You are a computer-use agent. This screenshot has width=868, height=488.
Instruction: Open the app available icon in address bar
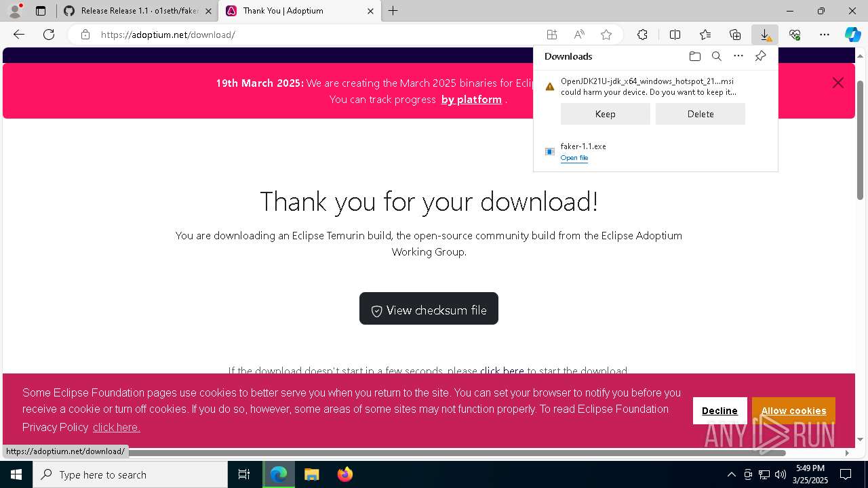click(552, 35)
